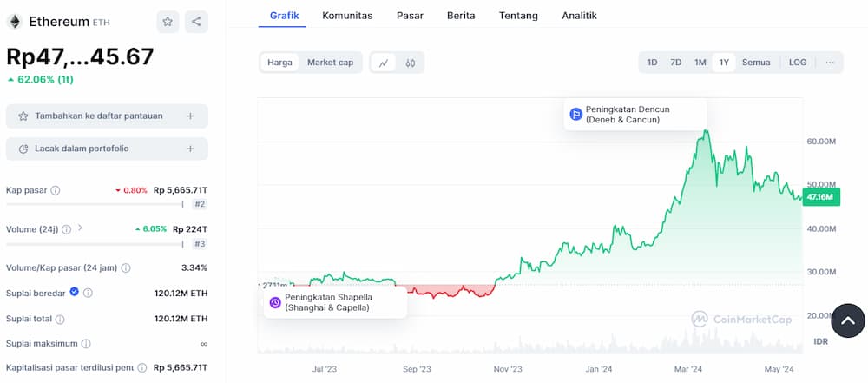Click the 47.16M current price label

click(821, 197)
